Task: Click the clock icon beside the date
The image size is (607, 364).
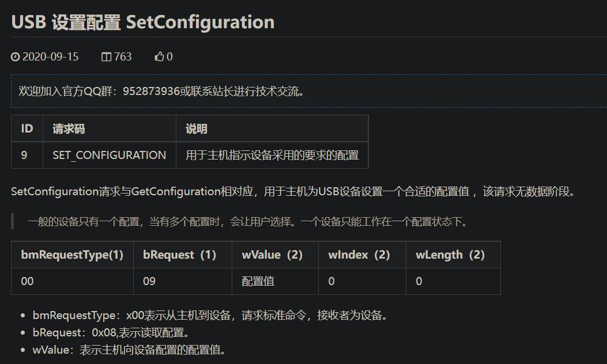Action: click(16, 57)
